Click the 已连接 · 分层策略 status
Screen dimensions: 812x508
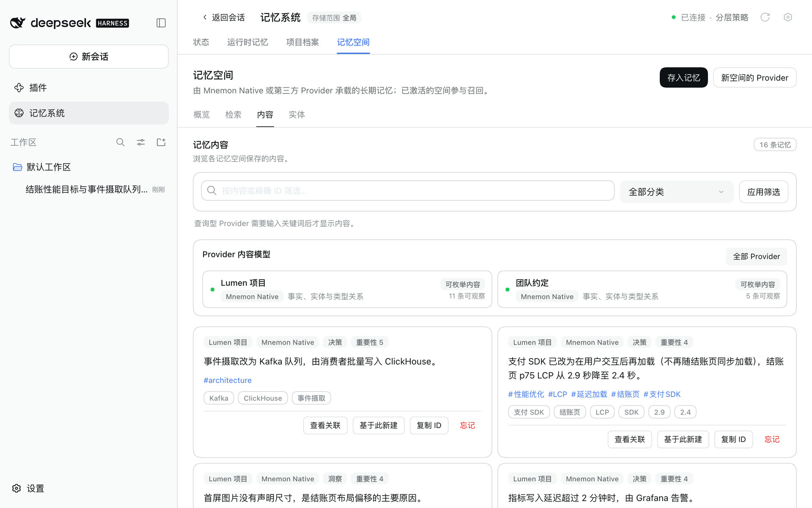(x=710, y=17)
